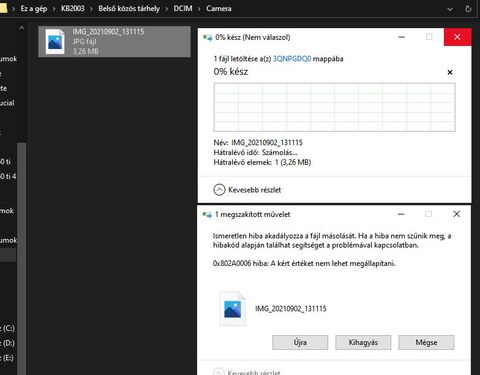
Task: Cancel the transfer with the small X beside 0% kész
Action: point(450,72)
